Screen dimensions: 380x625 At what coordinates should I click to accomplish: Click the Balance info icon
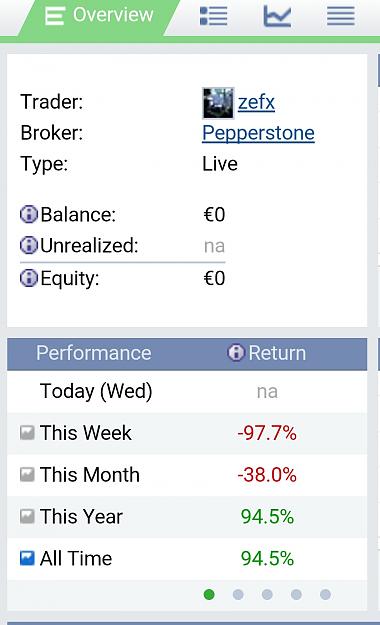(29, 214)
